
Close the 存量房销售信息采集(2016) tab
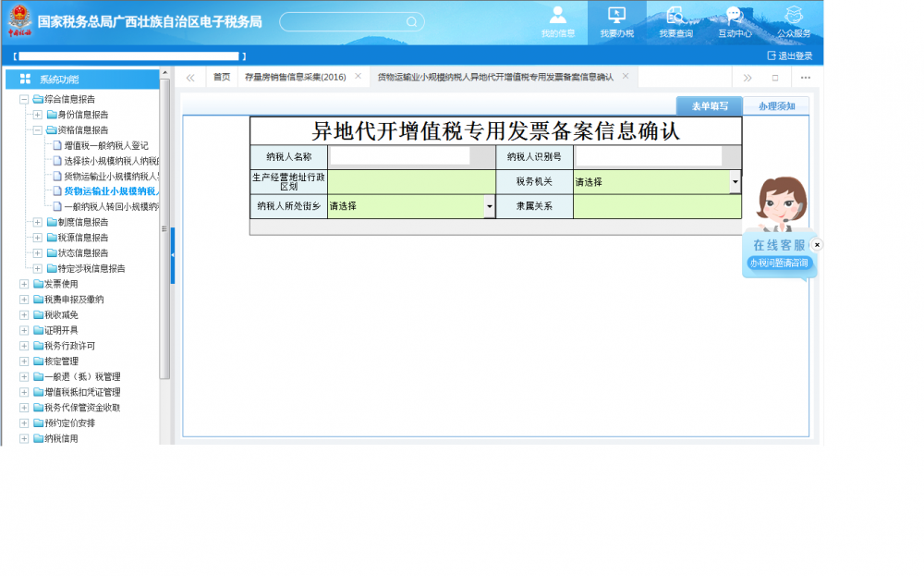[x=358, y=77]
